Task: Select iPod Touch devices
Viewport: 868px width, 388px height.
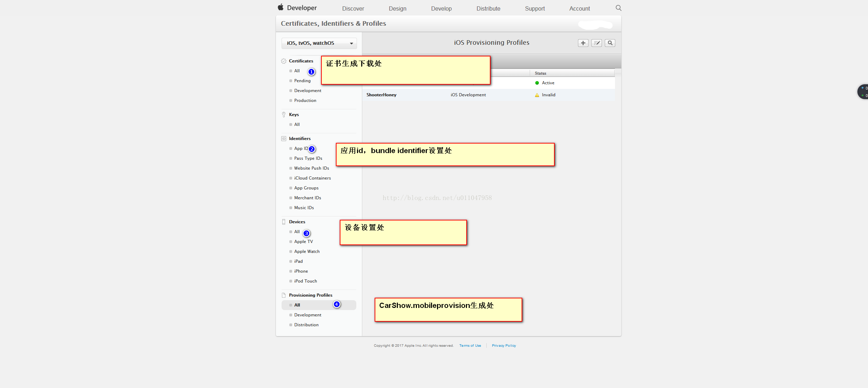Action: click(x=306, y=281)
